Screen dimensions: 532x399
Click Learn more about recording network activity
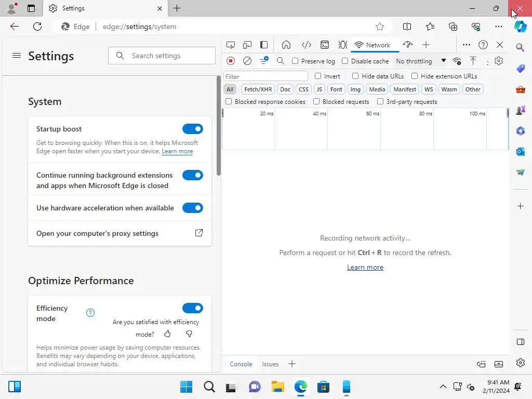pos(365,268)
